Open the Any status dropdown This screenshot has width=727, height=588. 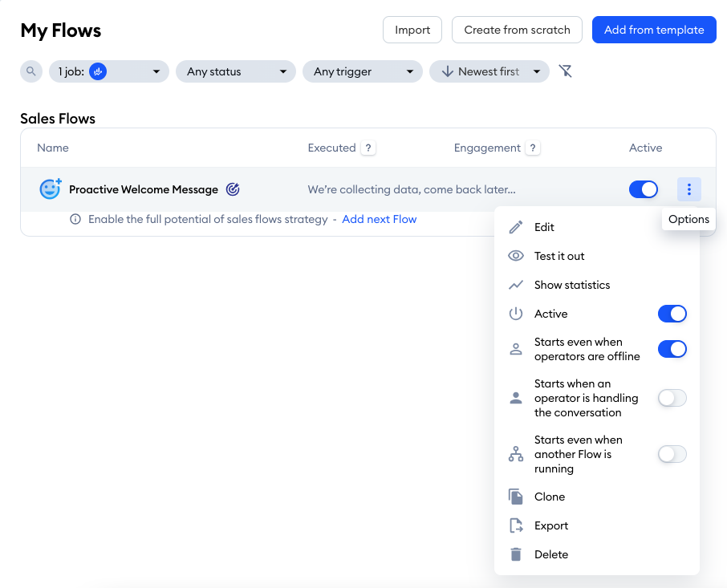pyautogui.click(x=236, y=71)
